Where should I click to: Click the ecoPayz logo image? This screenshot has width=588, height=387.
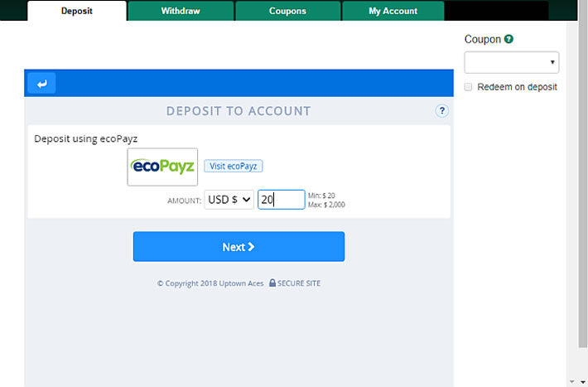point(162,167)
